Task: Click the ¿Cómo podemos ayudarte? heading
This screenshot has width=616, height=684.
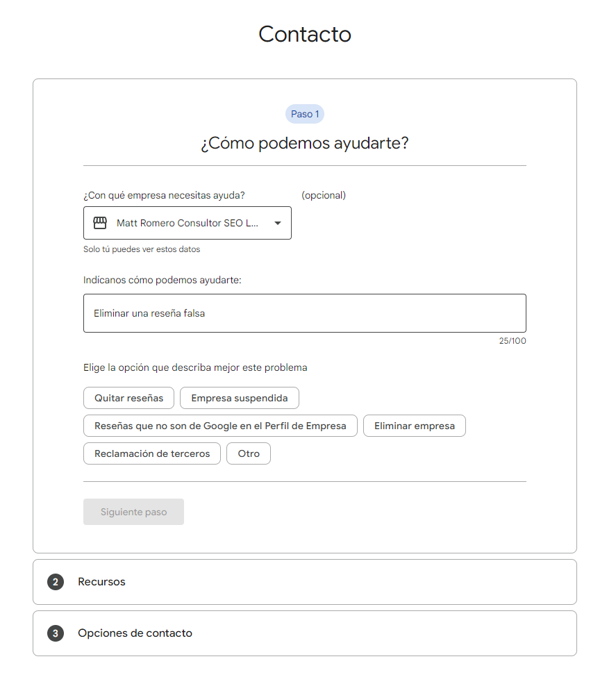Action: click(x=305, y=144)
